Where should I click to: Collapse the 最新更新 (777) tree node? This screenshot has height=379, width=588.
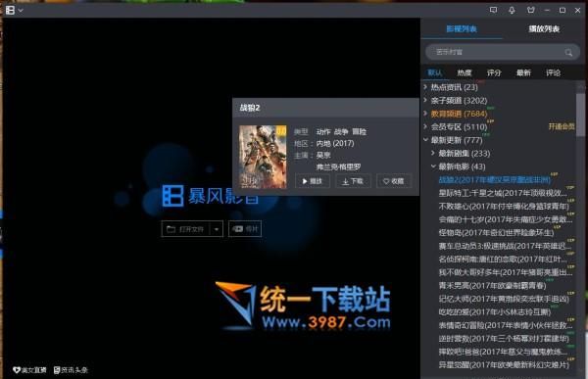click(x=425, y=140)
